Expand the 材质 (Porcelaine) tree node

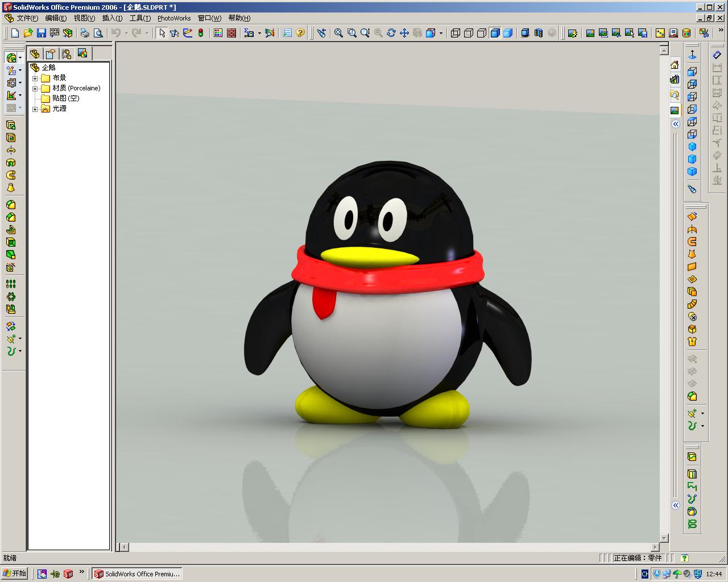(x=35, y=89)
